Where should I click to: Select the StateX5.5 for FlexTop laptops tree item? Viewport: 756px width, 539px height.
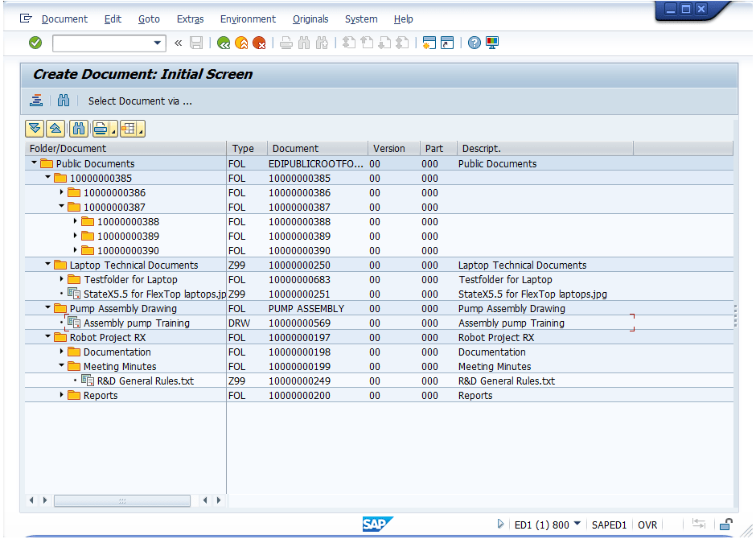point(154,294)
